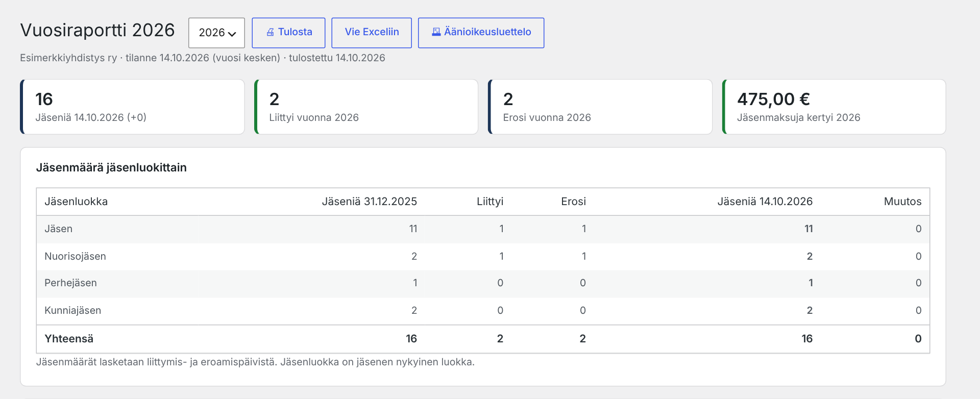The image size is (980, 399).
Task: Select the Perhejäsen table row
Action: click(x=483, y=283)
